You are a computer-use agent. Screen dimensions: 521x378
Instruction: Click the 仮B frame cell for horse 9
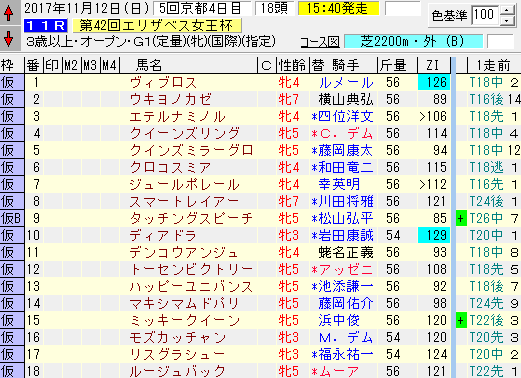pyautogui.click(x=12, y=219)
